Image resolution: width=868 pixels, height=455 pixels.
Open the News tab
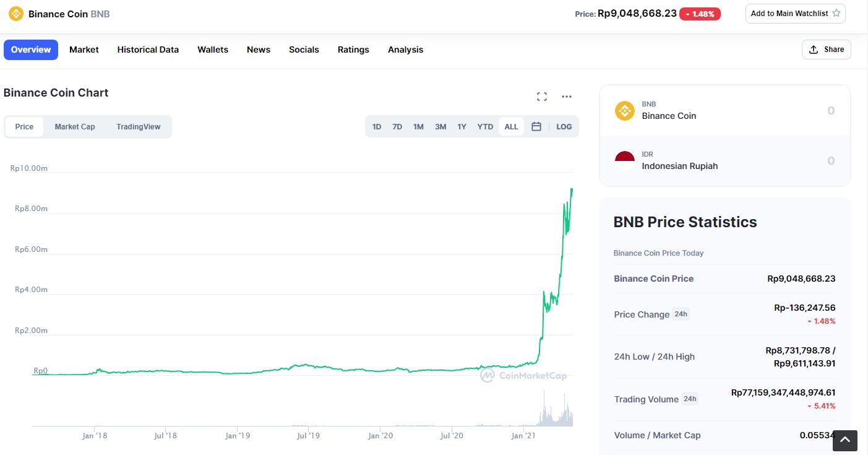[x=259, y=50]
